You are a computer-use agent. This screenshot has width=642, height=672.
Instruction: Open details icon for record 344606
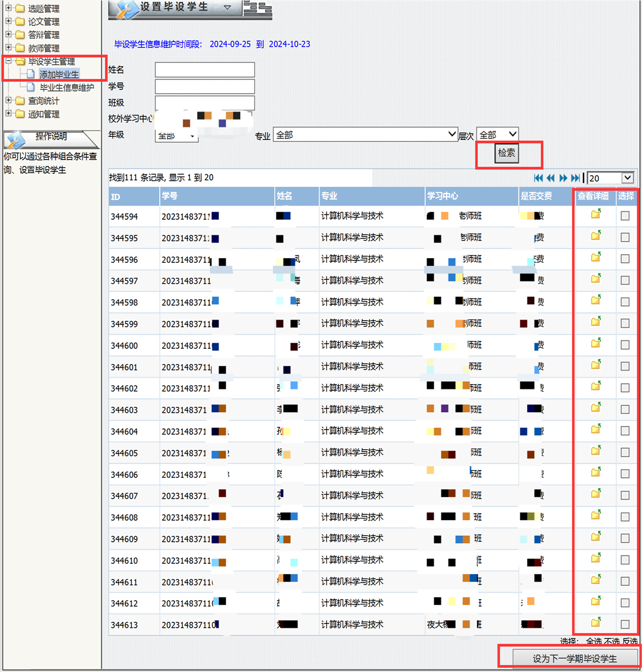click(595, 473)
